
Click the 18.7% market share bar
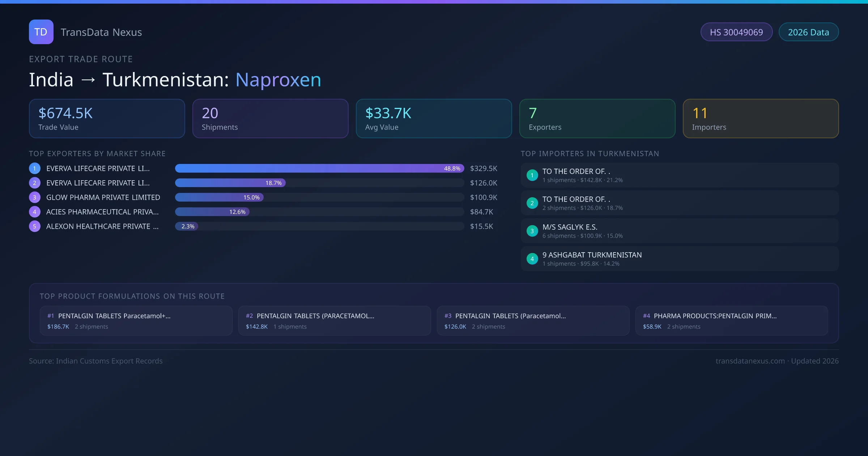coord(230,183)
